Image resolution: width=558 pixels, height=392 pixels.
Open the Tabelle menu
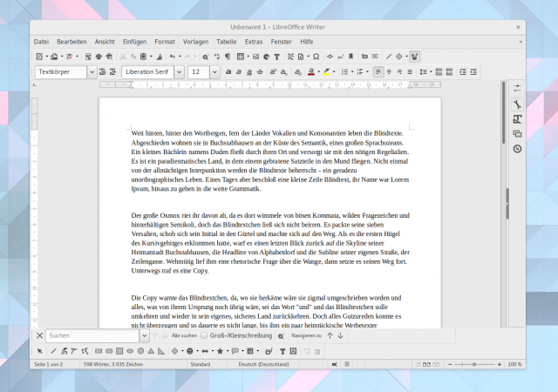(227, 42)
